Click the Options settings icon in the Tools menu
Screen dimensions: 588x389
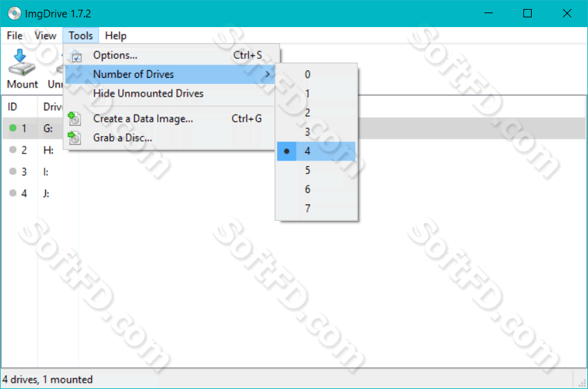[x=76, y=56]
